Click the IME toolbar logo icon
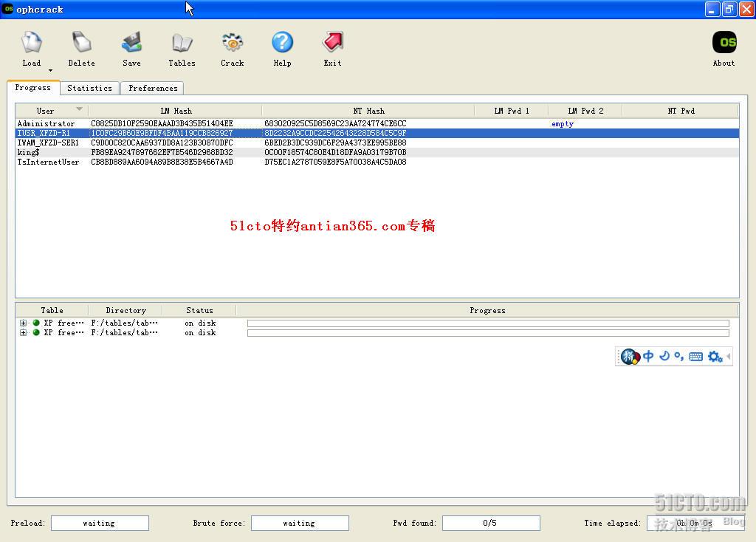This screenshot has width=756, height=542. (630, 357)
